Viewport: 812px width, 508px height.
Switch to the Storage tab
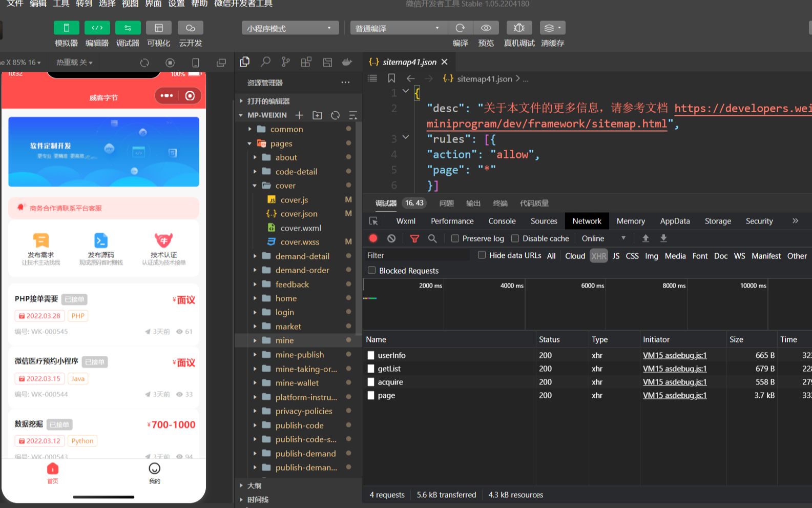tap(718, 221)
